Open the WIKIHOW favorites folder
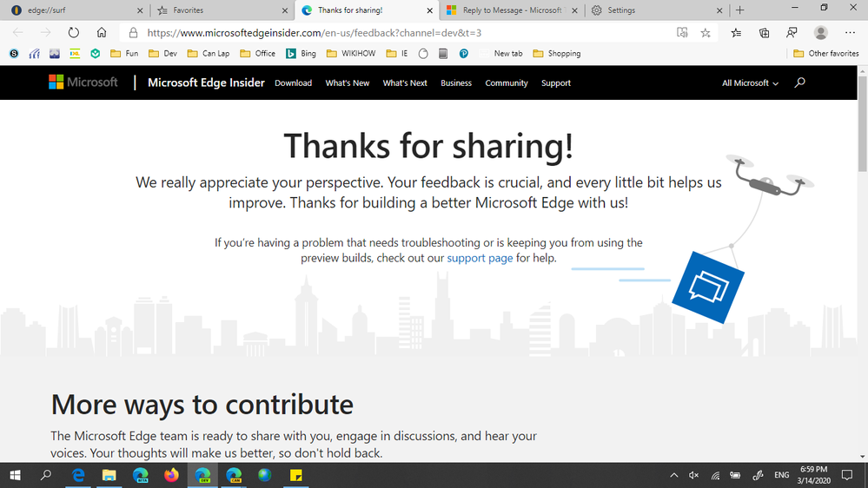 coord(351,54)
